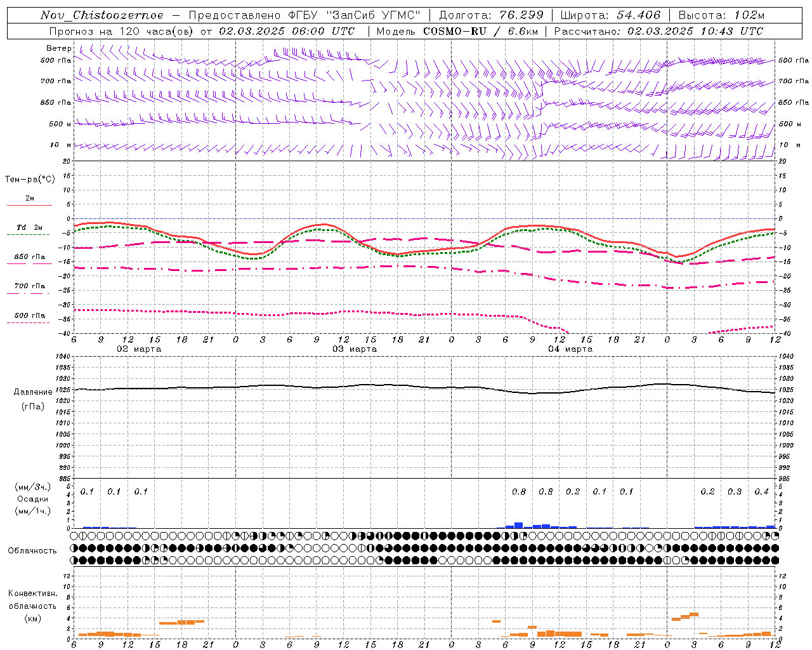The height and width of the screenshot is (650, 812).
Task: Click the 'Давление' pressure panel label
Action: click(x=33, y=392)
